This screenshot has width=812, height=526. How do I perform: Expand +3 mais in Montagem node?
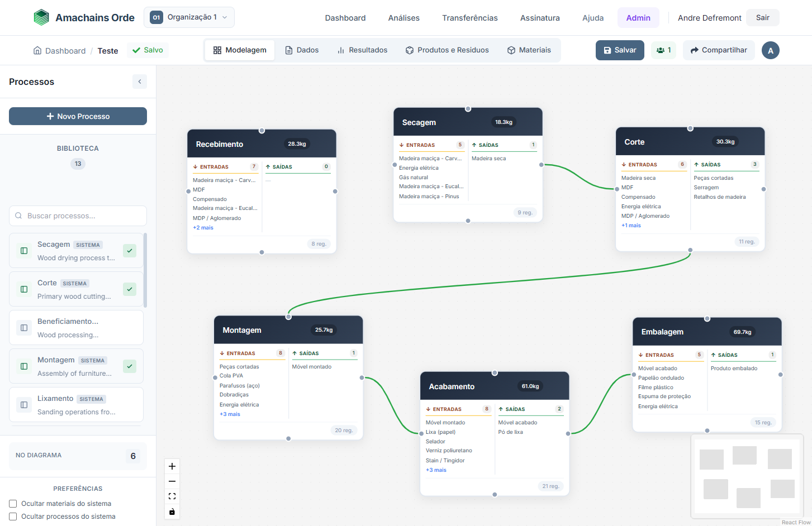pyautogui.click(x=230, y=414)
